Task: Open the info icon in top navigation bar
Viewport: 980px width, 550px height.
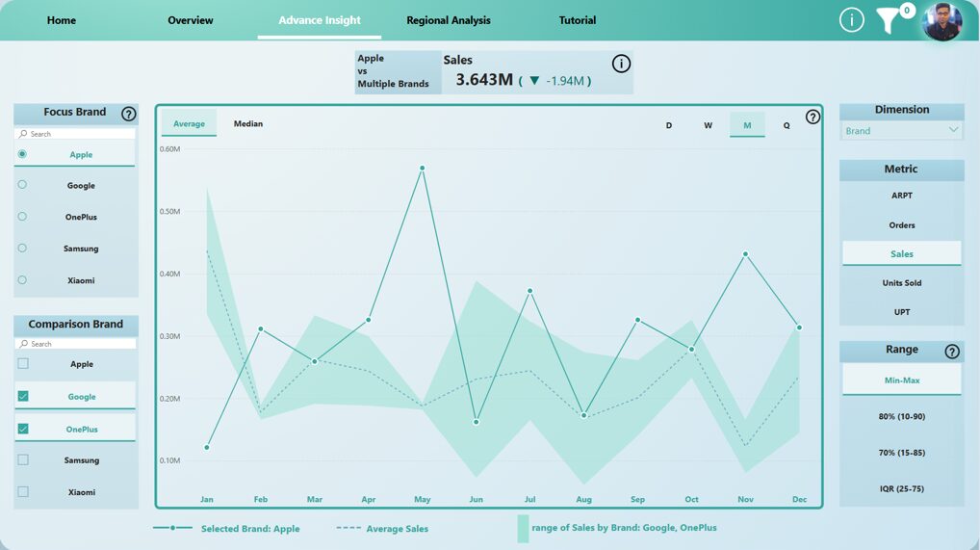Action: 851,20
